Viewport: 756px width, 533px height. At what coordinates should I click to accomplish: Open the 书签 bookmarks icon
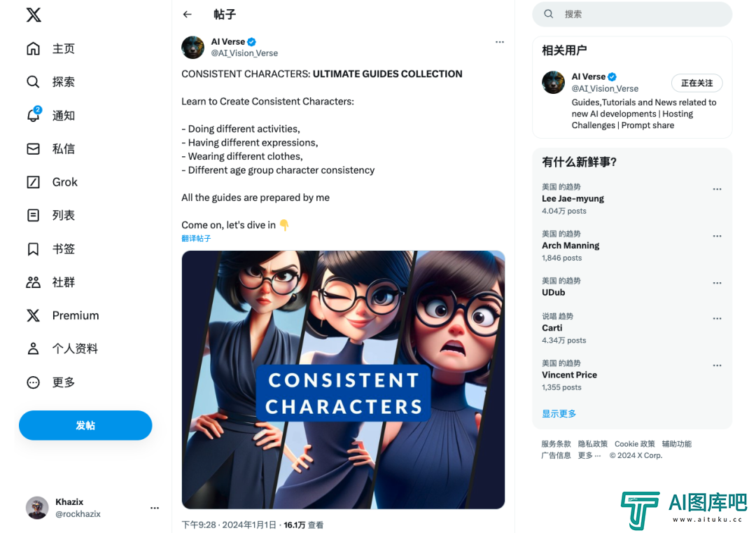[x=33, y=249]
